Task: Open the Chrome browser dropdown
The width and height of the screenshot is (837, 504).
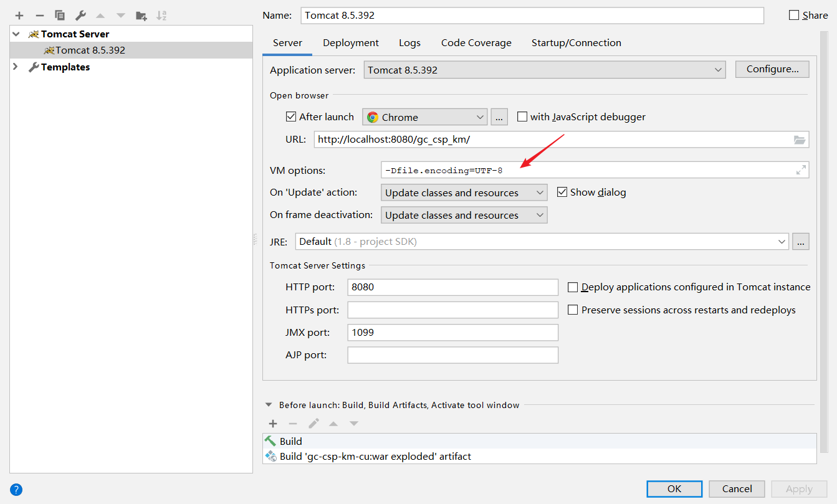Action: (424, 116)
